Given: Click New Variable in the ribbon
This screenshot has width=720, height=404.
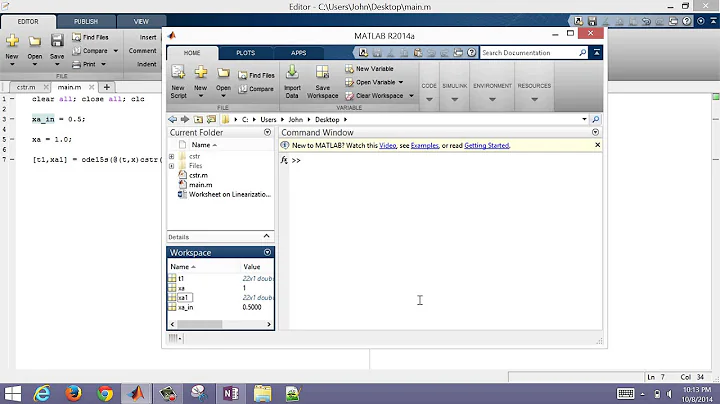Looking at the screenshot, I should point(374,68).
